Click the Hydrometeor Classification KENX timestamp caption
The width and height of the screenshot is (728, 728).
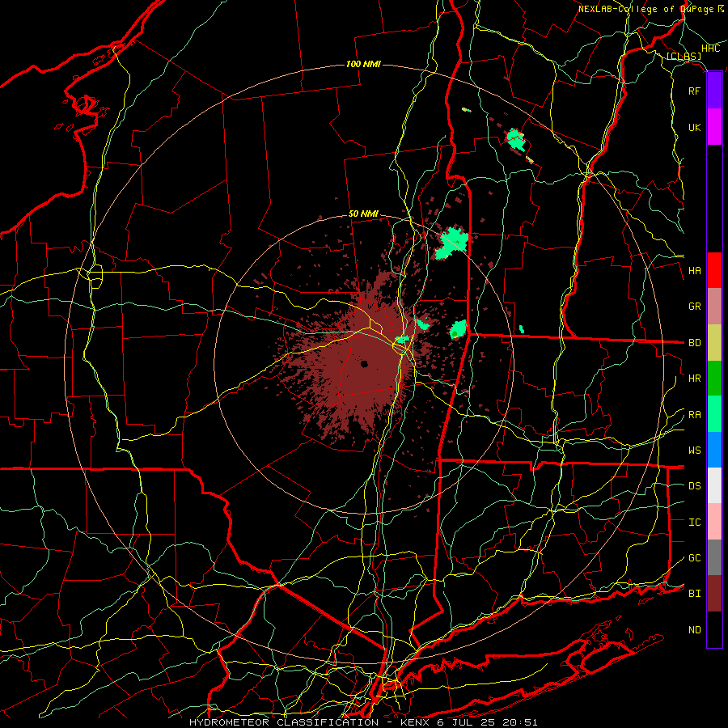363,722
